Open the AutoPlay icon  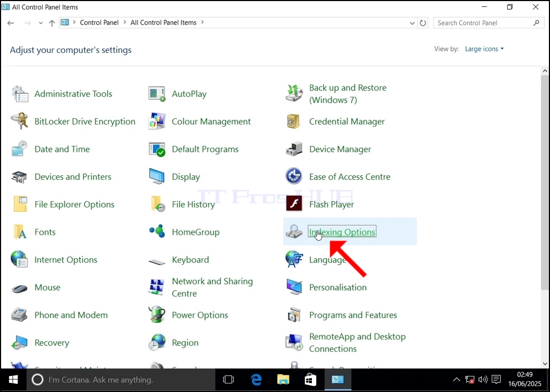[157, 94]
